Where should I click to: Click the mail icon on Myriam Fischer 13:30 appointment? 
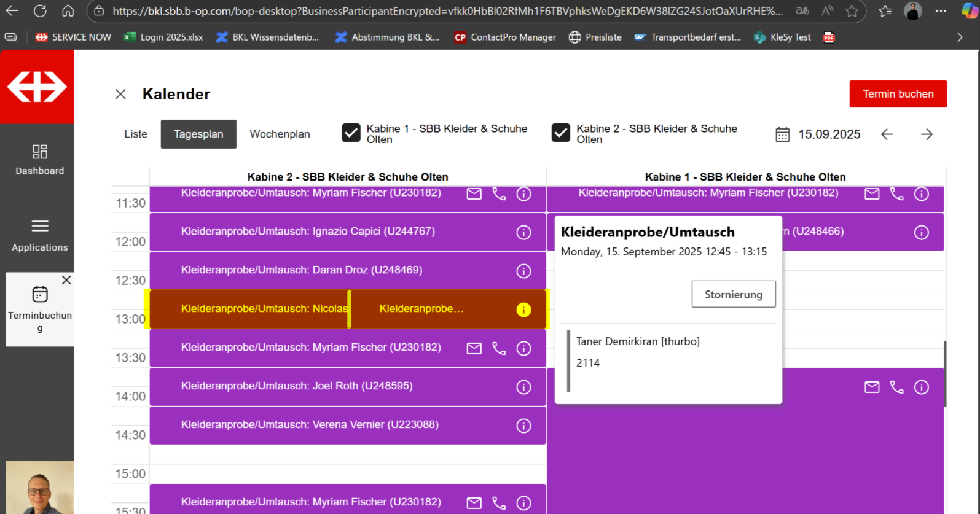474,348
